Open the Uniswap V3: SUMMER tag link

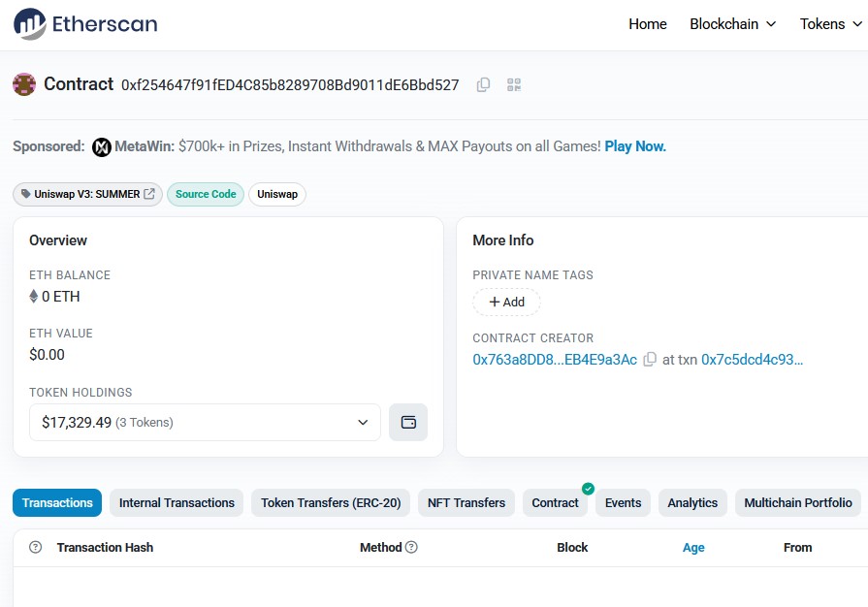[87, 194]
